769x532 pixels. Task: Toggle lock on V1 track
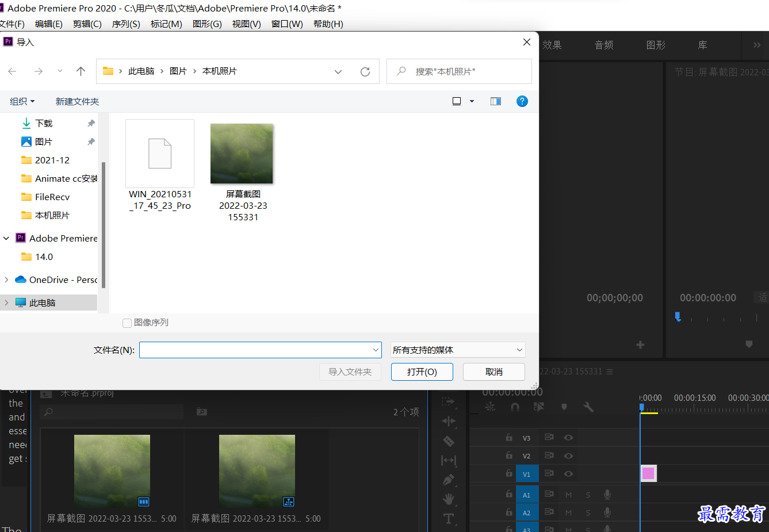tap(509, 473)
